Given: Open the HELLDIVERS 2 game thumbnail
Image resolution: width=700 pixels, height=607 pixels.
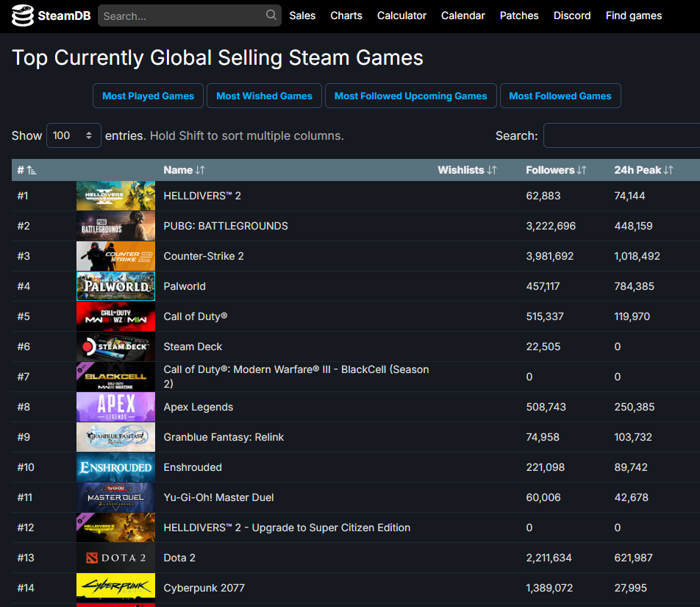Looking at the screenshot, I should pyautogui.click(x=115, y=196).
